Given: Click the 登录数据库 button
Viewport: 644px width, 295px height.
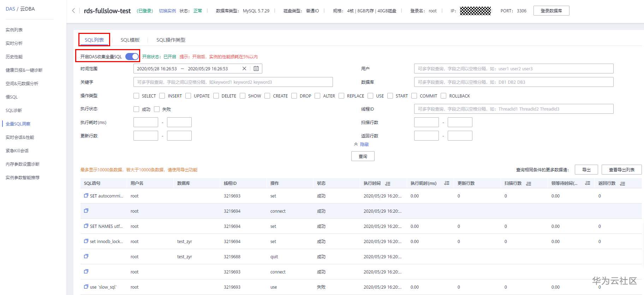Looking at the screenshot, I should tap(551, 11).
